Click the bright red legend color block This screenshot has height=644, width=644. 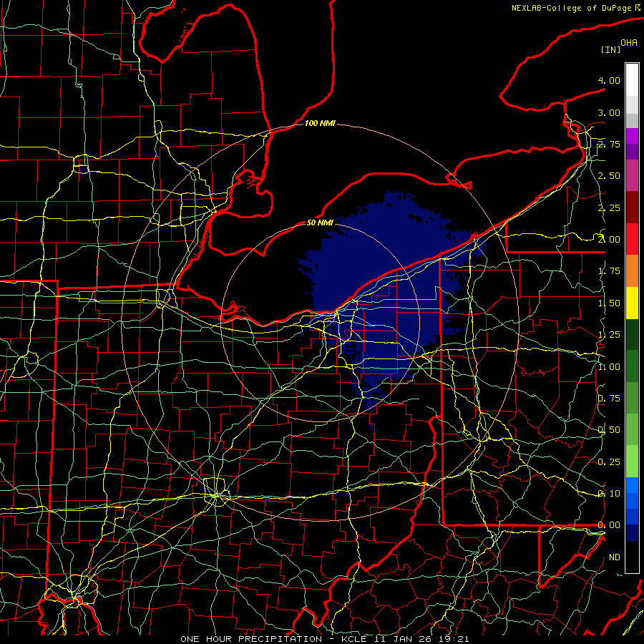pos(632,240)
